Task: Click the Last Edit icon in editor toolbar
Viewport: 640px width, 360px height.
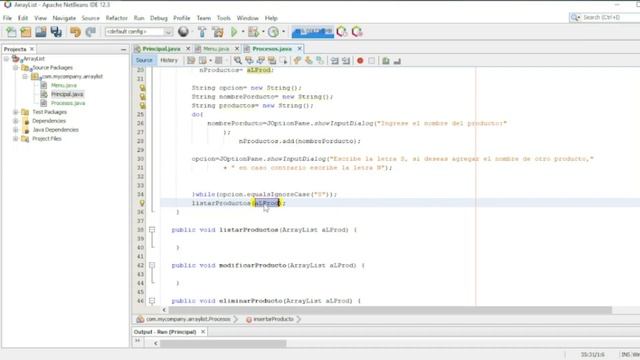Action: pyautogui.click(x=191, y=61)
